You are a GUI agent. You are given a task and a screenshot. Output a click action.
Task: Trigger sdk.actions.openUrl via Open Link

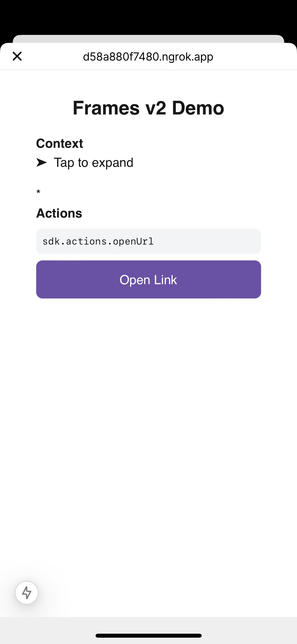pos(148,279)
